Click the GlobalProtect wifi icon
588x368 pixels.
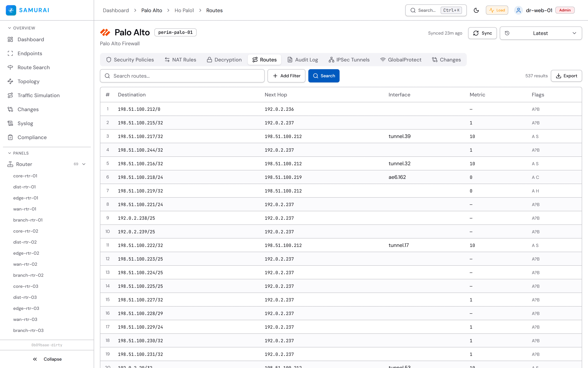tap(383, 60)
